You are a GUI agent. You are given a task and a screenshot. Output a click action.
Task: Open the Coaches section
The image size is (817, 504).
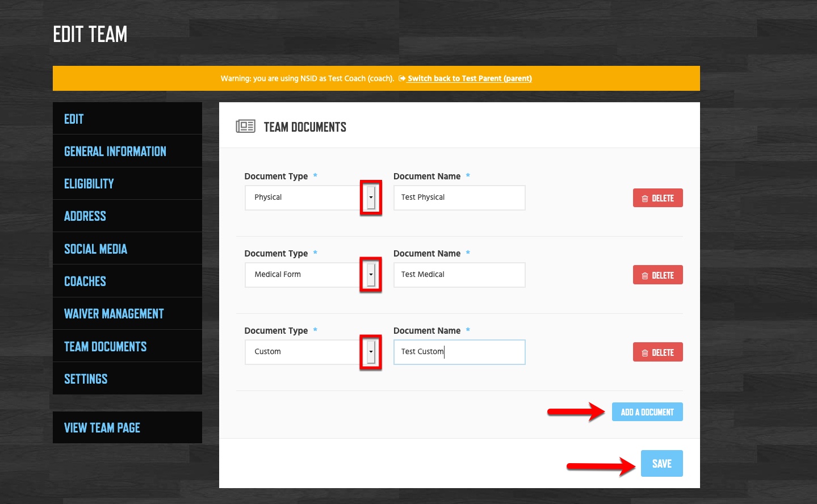pos(127,281)
